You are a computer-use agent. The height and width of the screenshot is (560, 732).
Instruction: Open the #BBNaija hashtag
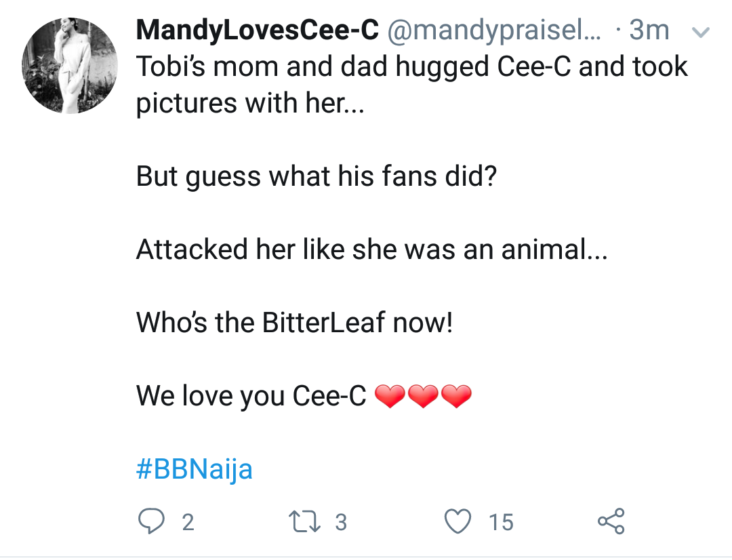click(x=195, y=469)
